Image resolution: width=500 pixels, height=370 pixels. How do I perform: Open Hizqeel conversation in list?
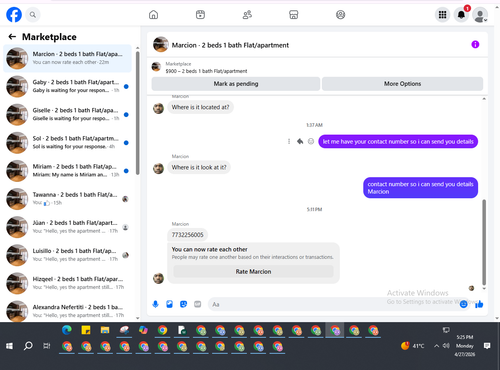click(67, 283)
